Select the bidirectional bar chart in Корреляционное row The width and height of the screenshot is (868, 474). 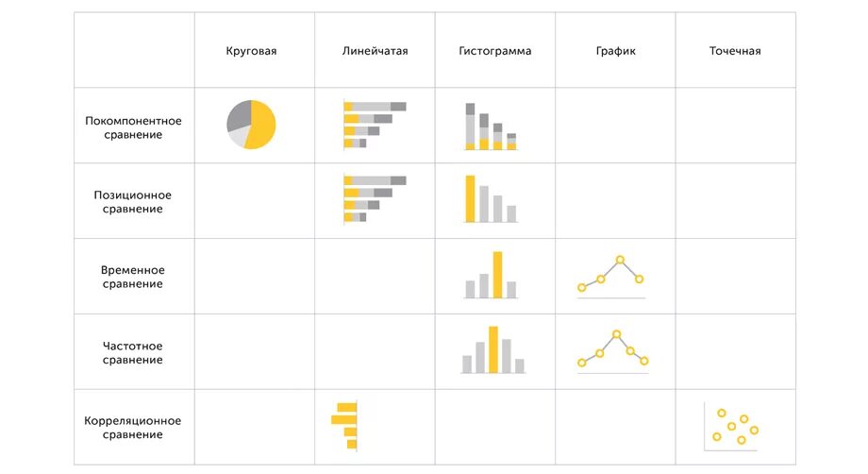click(x=344, y=425)
